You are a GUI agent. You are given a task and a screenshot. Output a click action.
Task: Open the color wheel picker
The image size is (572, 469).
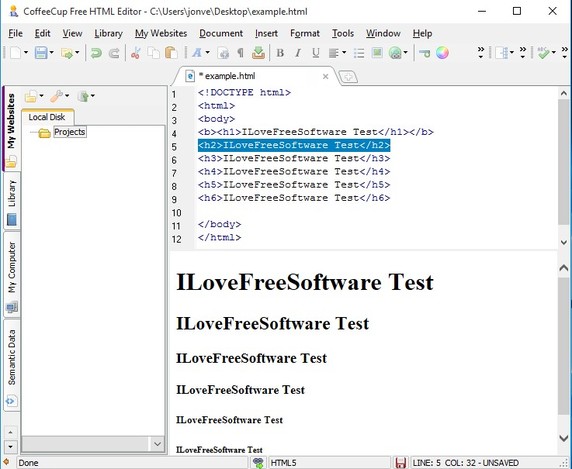442,53
